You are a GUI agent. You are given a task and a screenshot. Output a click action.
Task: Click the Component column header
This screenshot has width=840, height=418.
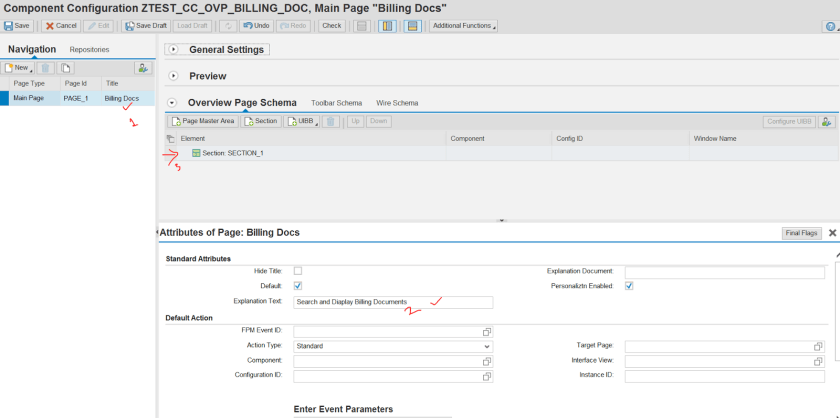[467, 138]
